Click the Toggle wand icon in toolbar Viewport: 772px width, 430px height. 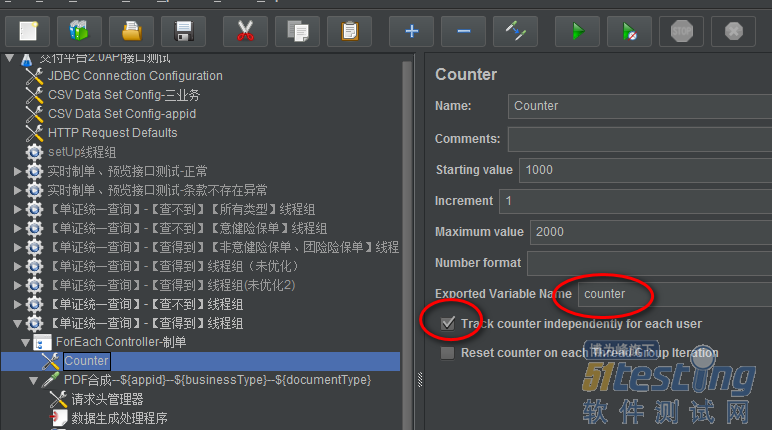515,32
